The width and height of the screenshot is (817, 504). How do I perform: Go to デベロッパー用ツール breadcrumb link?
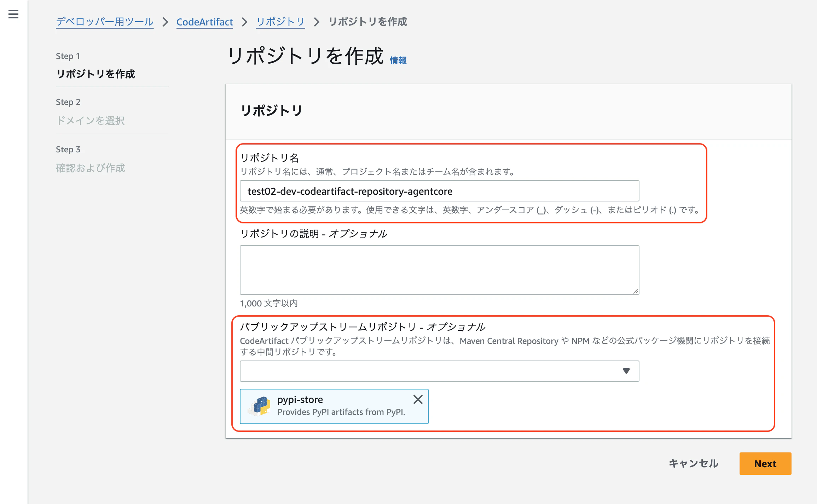coord(105,22)
